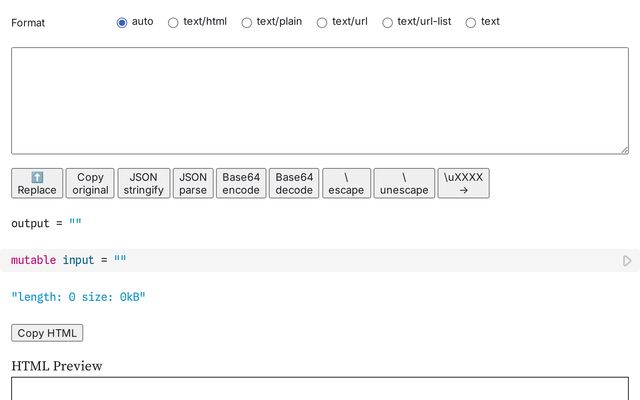The width and height of the screenshot is (640, 400).
Task: Run the mutable input cell play icon
Action: point(627,261)
